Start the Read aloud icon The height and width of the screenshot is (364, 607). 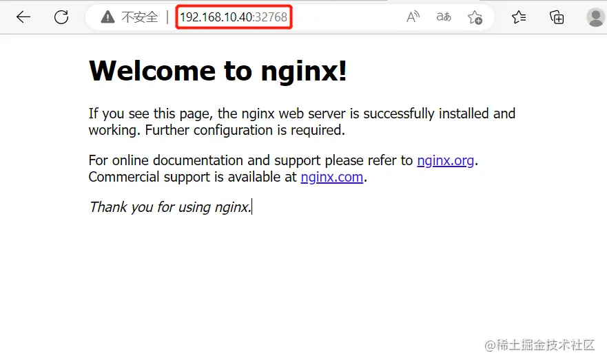(413, 17)
